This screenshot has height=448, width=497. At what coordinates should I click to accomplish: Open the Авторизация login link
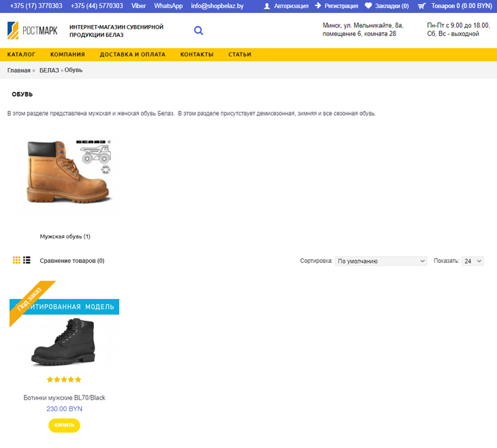[x=291, y=6]
